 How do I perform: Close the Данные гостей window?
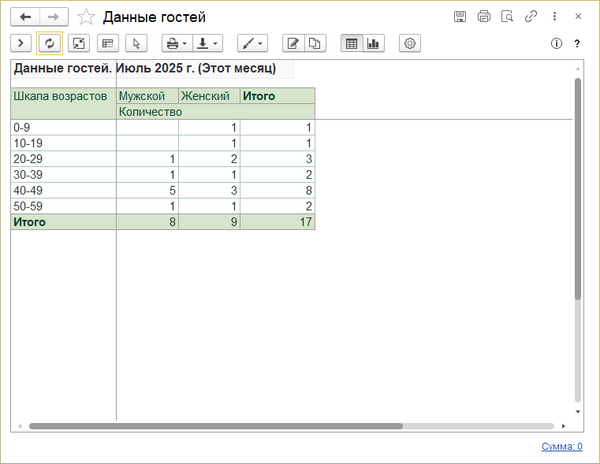click(x=578, y=16)
